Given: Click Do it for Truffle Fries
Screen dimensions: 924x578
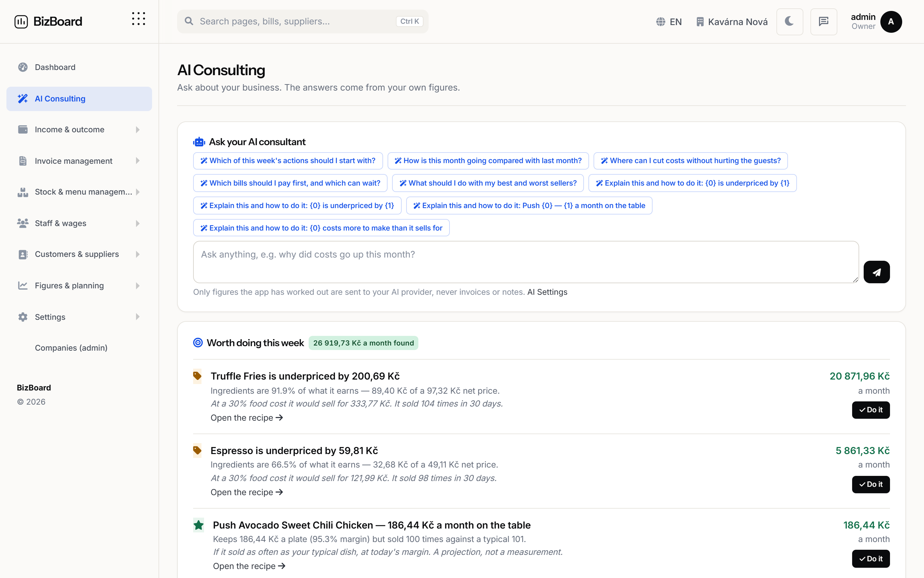Looking at the screenshot, I should point(870,410).
